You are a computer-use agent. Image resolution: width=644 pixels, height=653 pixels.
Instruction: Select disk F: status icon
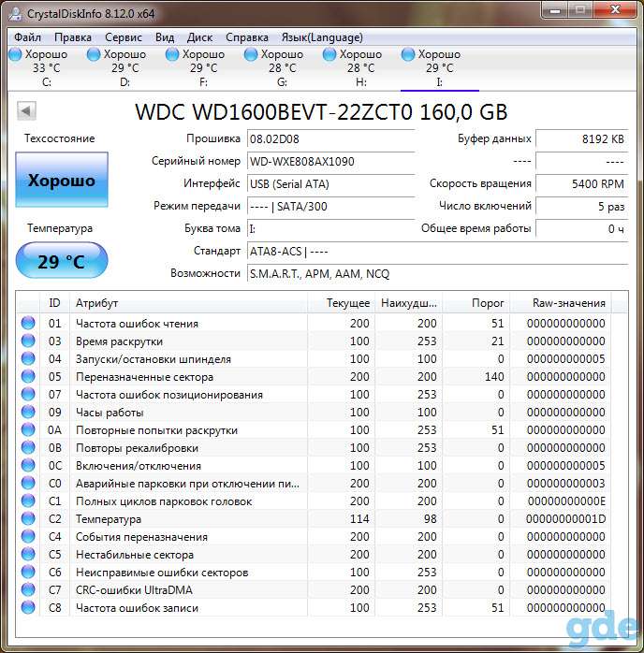[172, 54]
